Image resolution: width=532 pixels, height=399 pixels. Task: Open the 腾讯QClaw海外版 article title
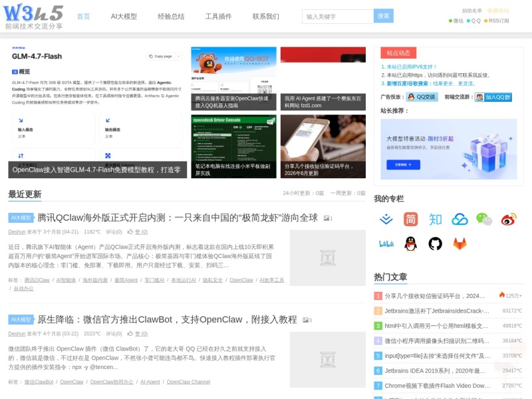[178, 218]
